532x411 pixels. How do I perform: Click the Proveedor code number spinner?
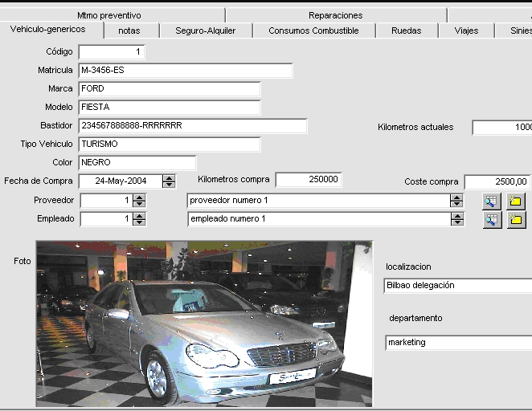pyautogui.click(x=139, y=201)
